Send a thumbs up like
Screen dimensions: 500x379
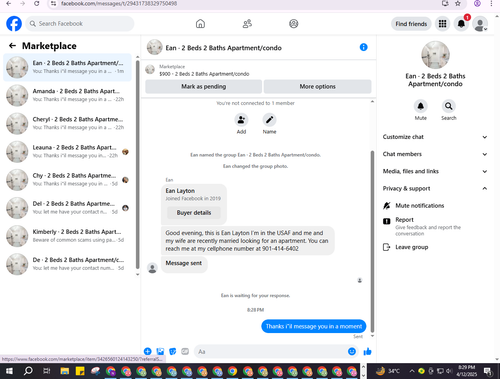[367, 351]
